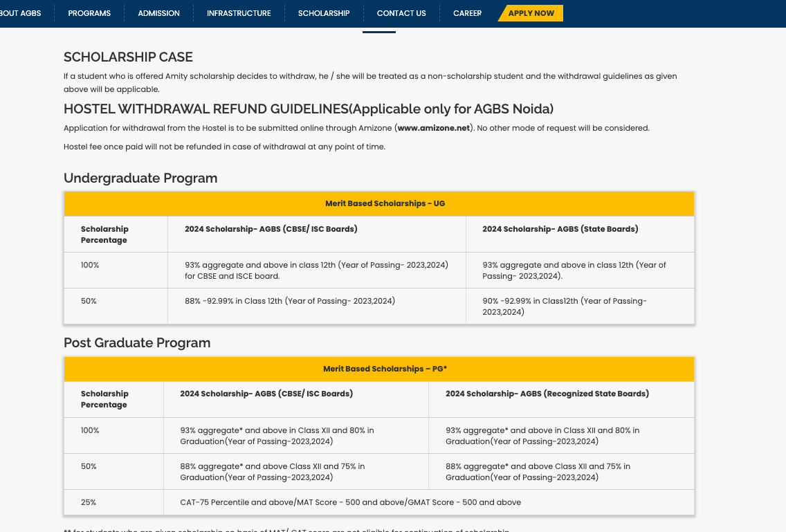Click the Post Graduate Program heading

(x=137, y=343)
